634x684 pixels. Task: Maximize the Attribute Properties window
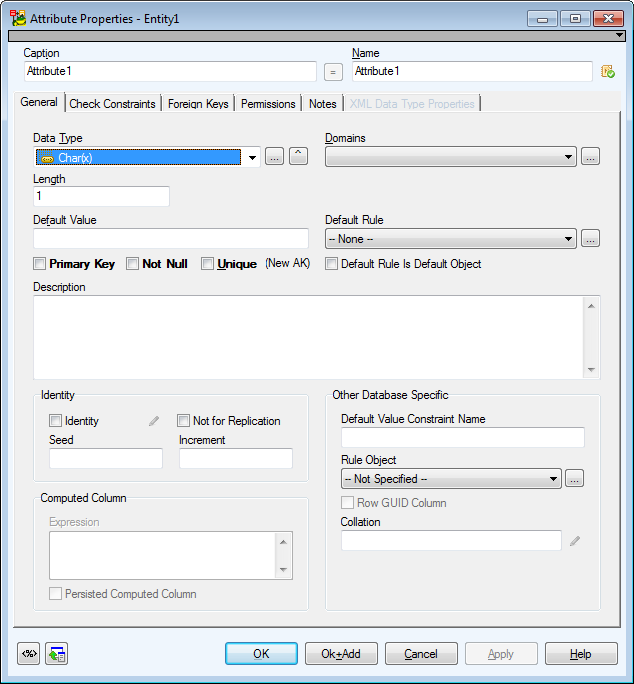(575, 19)
